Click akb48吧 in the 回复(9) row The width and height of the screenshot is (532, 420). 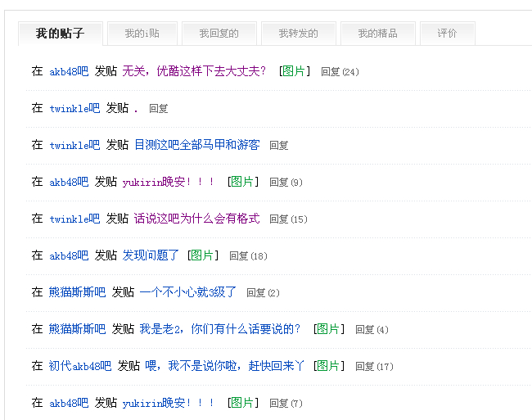69,183
